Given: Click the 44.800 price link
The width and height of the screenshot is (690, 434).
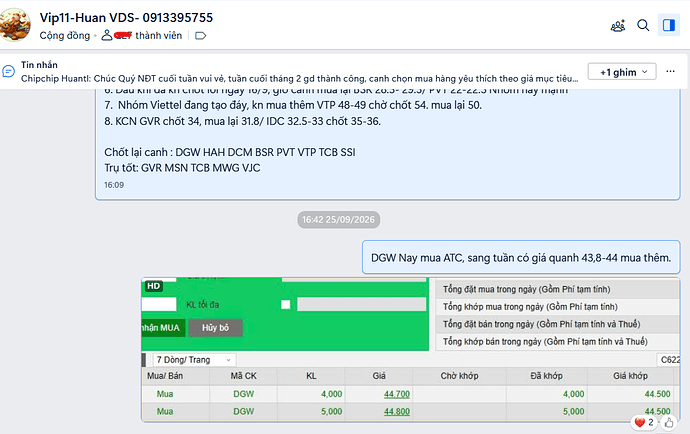Looking at the screenshot, I should [396, 412].
